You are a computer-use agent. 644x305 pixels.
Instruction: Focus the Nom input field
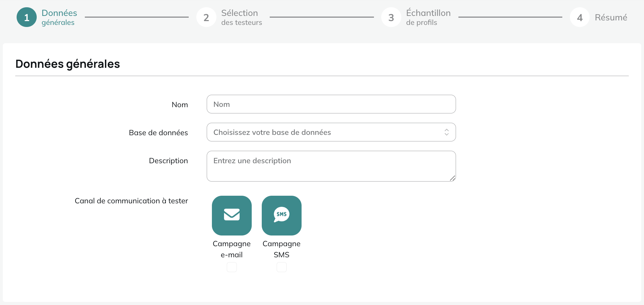(x=331, y=104)
